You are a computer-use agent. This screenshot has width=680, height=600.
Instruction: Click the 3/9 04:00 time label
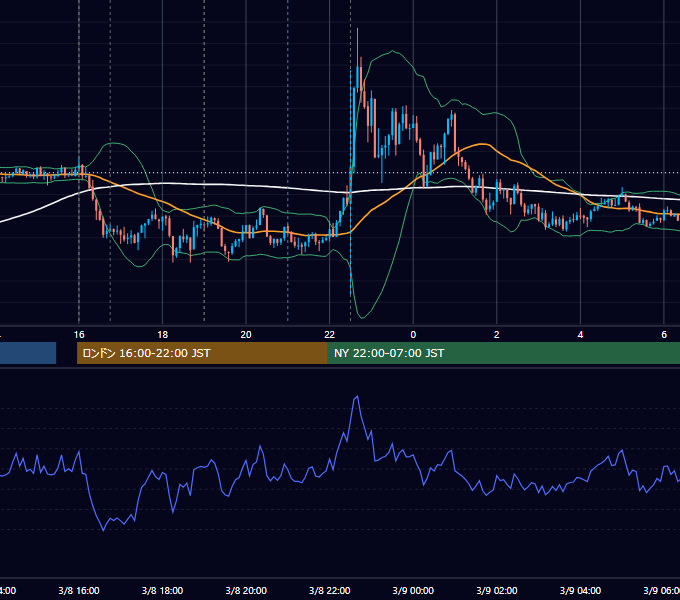click(580, 590)
